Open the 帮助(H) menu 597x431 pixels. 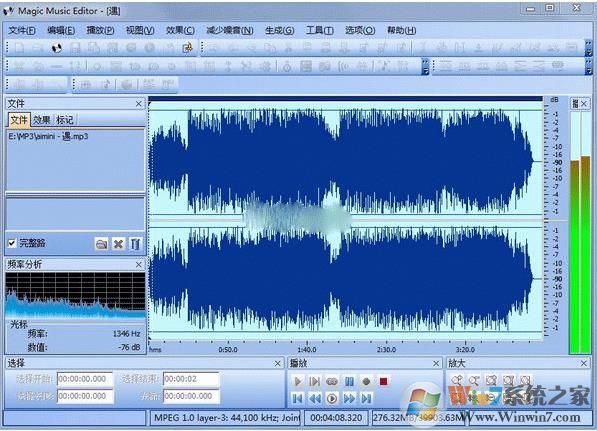click(x=401, y=30)
